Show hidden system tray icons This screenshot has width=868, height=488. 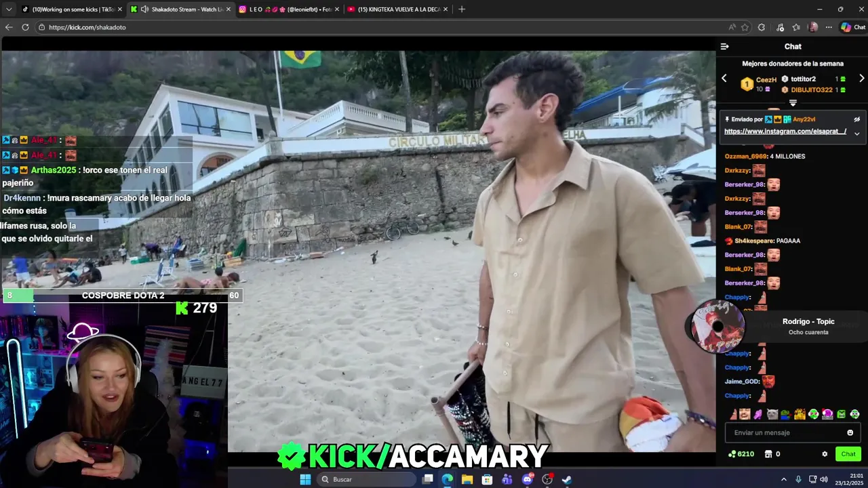pos(784,479)
